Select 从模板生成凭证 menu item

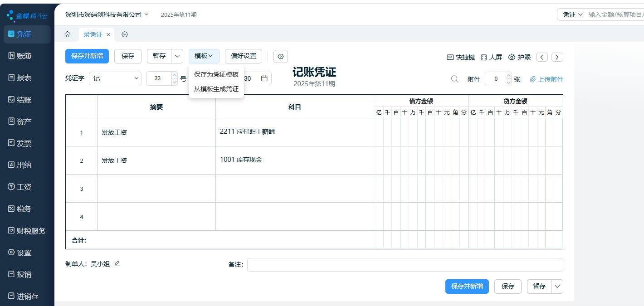tap(216, 89)
